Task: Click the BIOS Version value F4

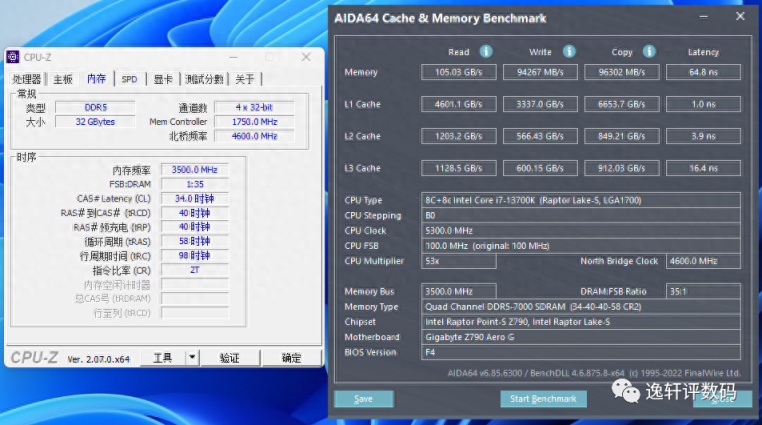Action: click(581, 352)
